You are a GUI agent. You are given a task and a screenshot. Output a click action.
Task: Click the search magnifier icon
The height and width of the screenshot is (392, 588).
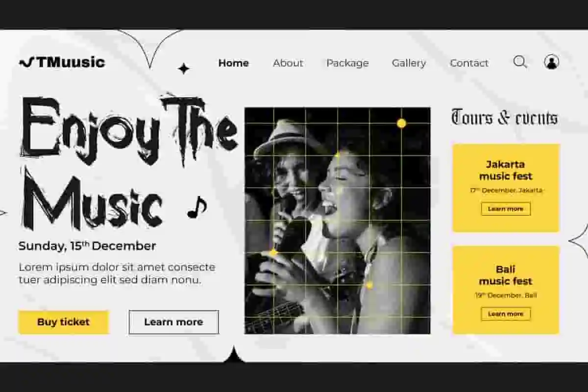[520, 62]
